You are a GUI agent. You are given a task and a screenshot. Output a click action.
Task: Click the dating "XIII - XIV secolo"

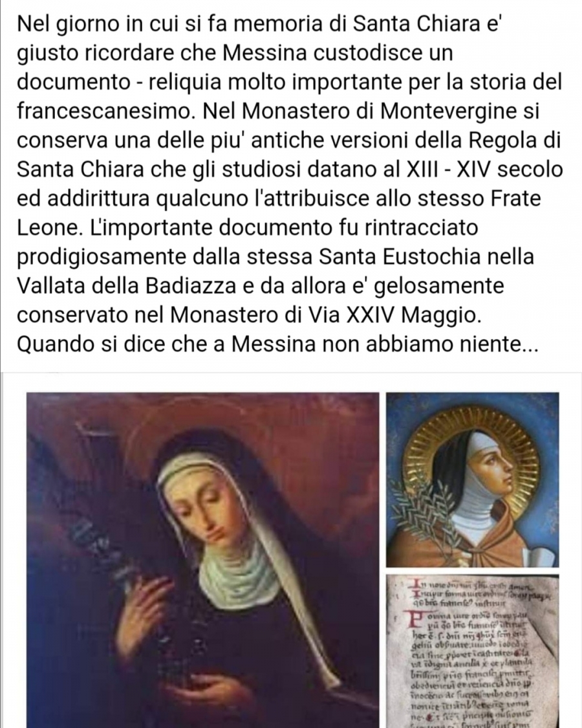click(x=484, y=170)
